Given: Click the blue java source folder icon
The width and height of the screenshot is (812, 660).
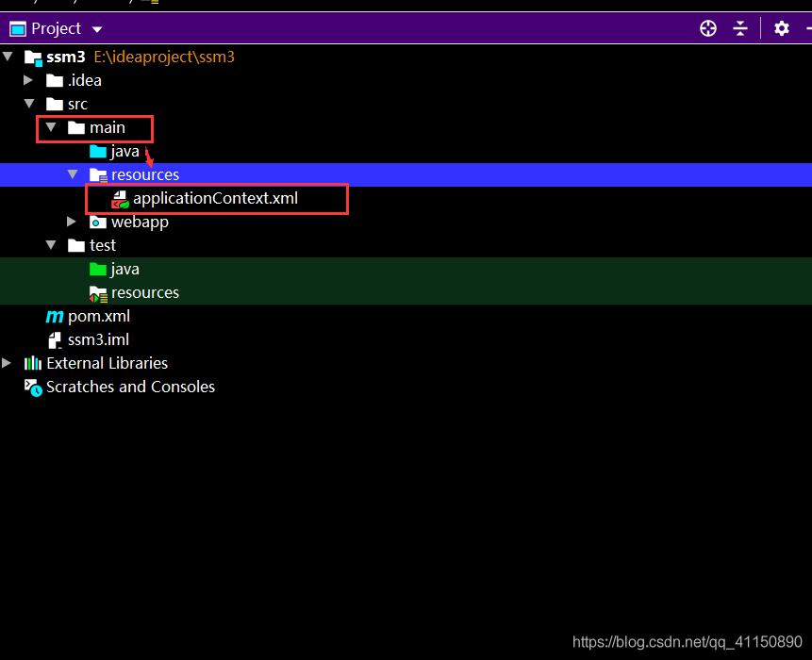Looking at the screenshot, I should pos(98,151).
